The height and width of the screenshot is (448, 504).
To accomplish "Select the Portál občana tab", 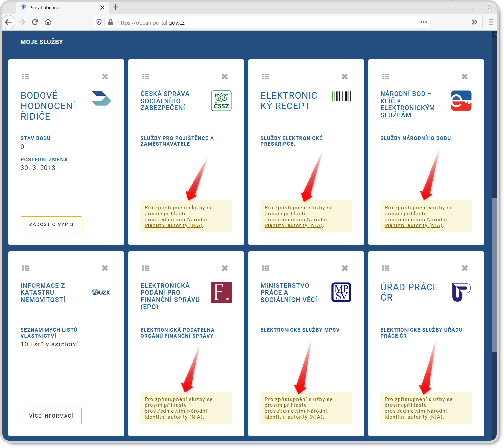I will 63,7.
